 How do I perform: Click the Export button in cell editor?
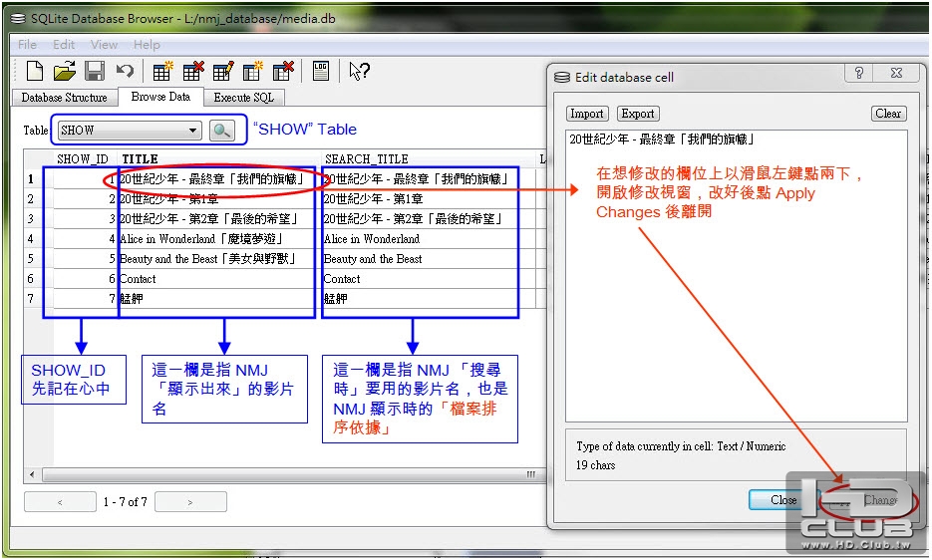638,114
